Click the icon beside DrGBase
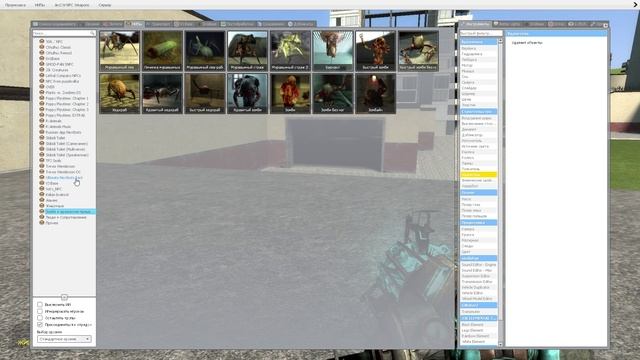The height and width of the screenshot is (360, 640). [x=42, y=58]
